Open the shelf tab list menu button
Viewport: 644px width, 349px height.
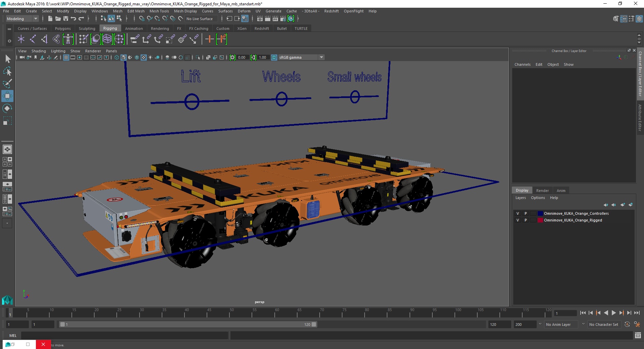click(x=9, y=29)
